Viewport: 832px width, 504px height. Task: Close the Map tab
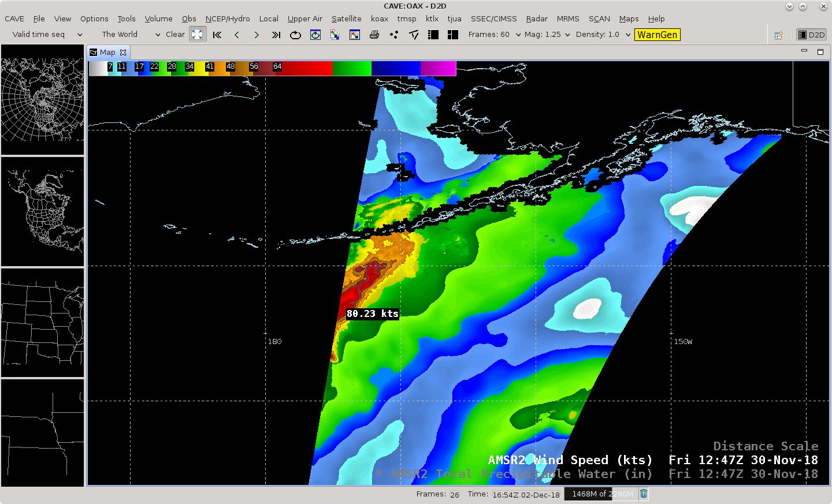pos(123,52)
